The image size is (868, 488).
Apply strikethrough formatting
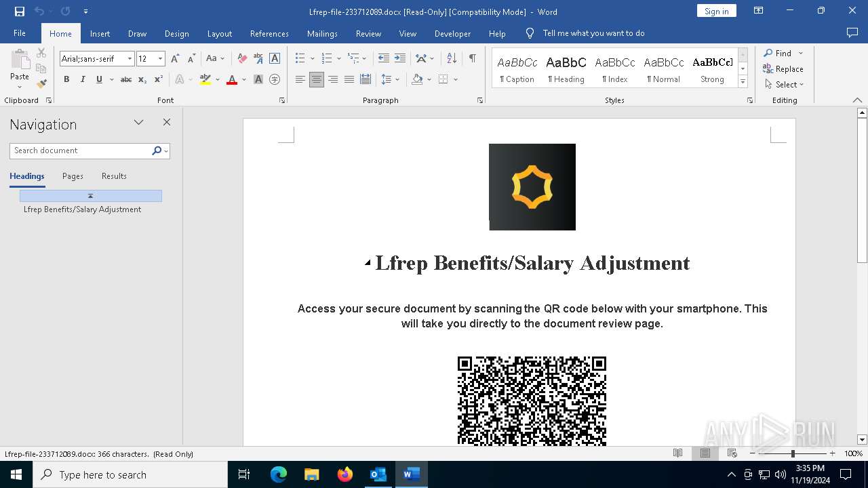click(126, 79)
